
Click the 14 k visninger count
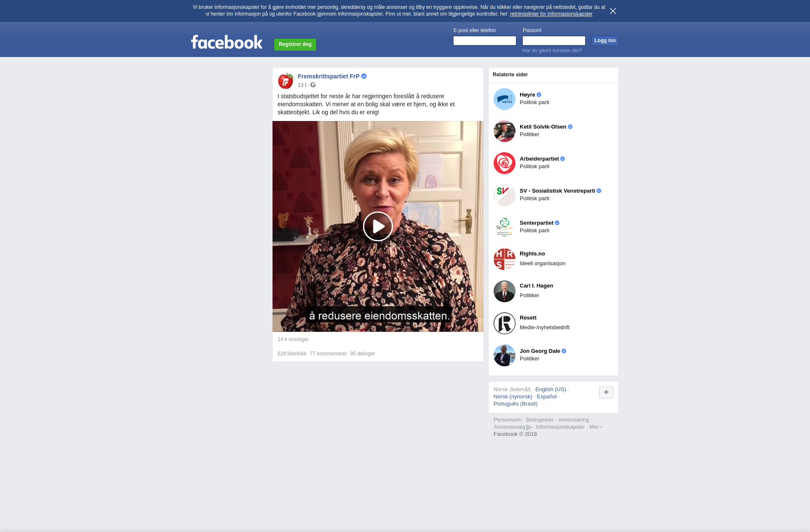click(x=293, y=339)
